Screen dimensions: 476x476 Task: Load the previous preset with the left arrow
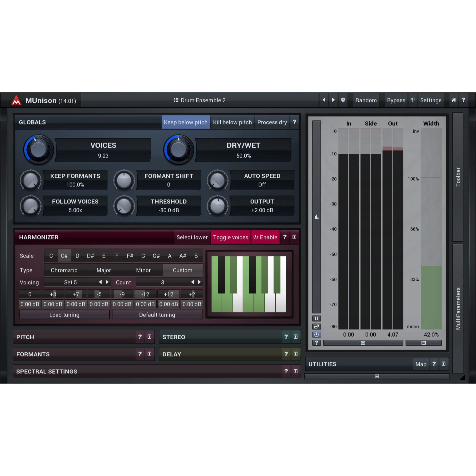[324, 100]
